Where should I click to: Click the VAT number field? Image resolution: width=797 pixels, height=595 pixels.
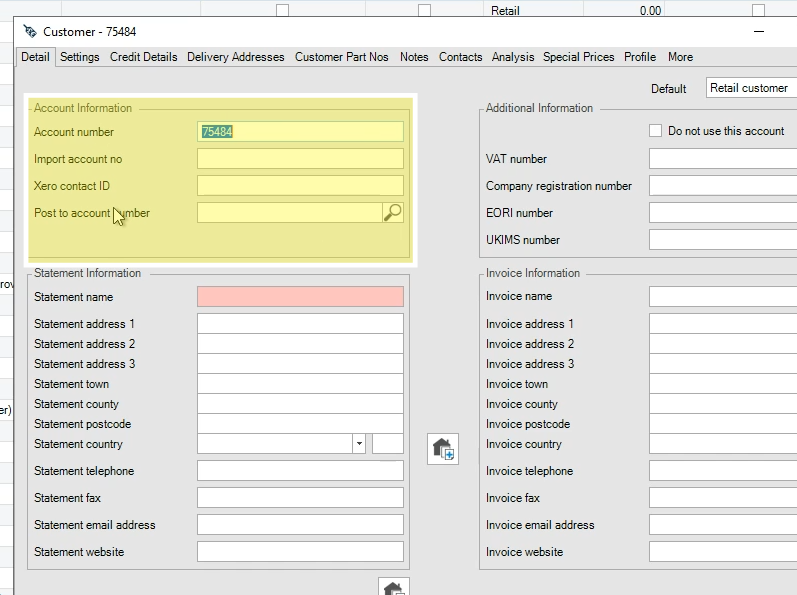pos(723,159)
